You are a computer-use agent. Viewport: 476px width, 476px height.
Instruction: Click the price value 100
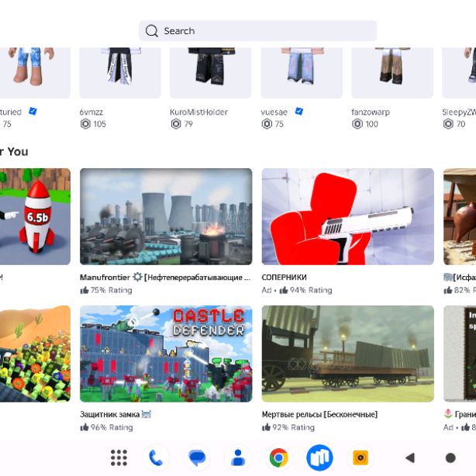(x=371, y=124)
